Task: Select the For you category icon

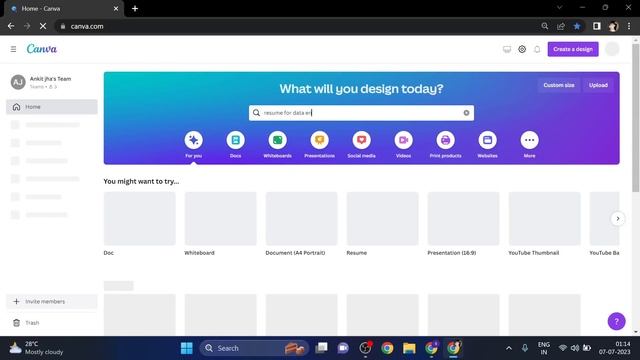Action: pyautogui.click(x=193, y=140)
